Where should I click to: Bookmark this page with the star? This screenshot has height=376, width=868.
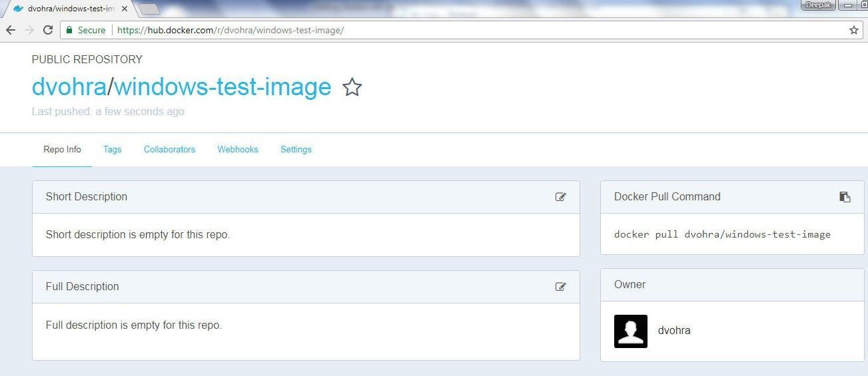pyautogui.click(x=854, y=30)
